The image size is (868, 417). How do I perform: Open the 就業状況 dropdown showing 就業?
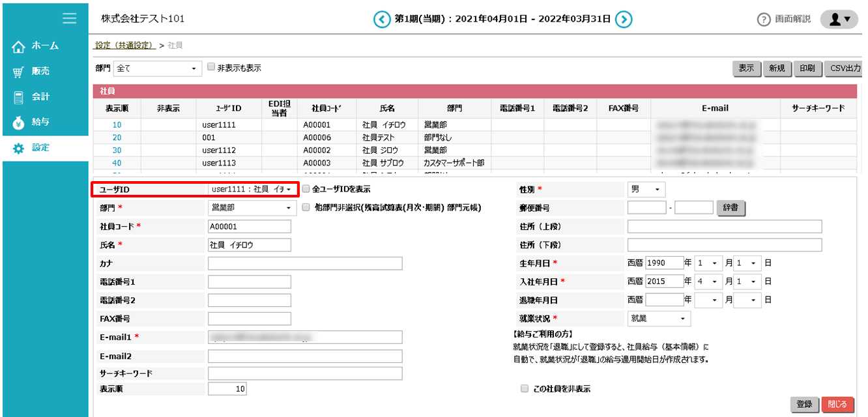[658, 319]
